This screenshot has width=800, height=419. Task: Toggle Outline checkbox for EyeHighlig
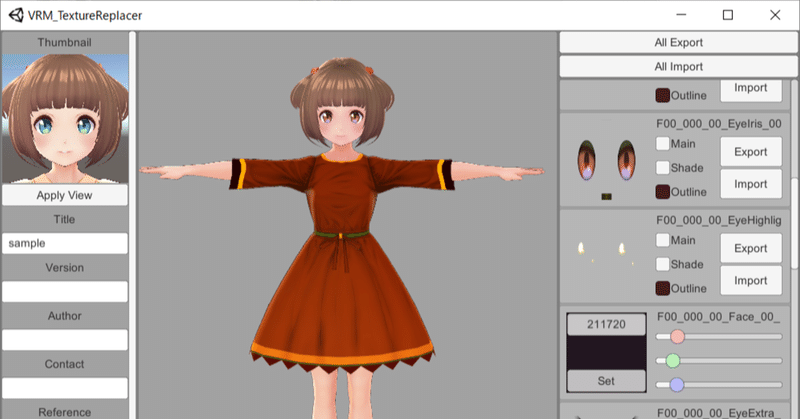(662, 288)
